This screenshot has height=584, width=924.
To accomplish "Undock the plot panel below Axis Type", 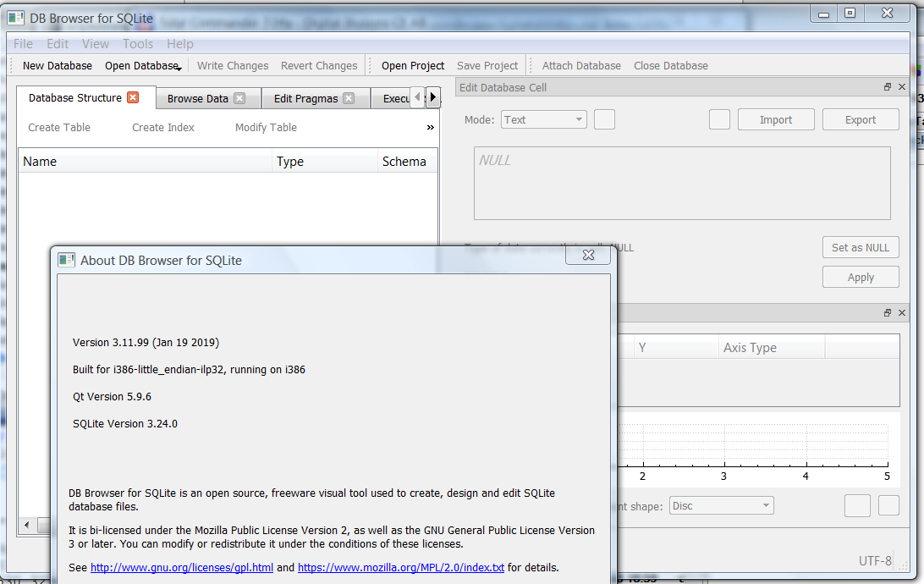I will point(887,312).
